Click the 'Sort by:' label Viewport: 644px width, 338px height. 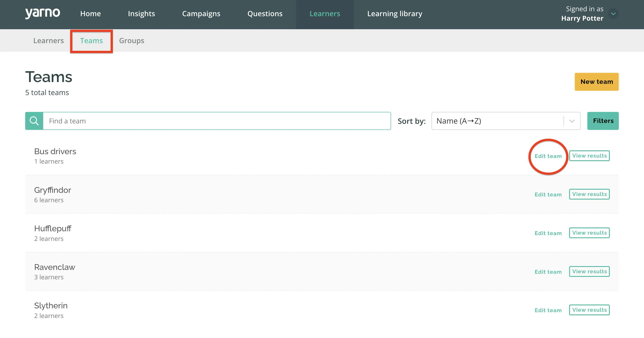tap(411, 121)
